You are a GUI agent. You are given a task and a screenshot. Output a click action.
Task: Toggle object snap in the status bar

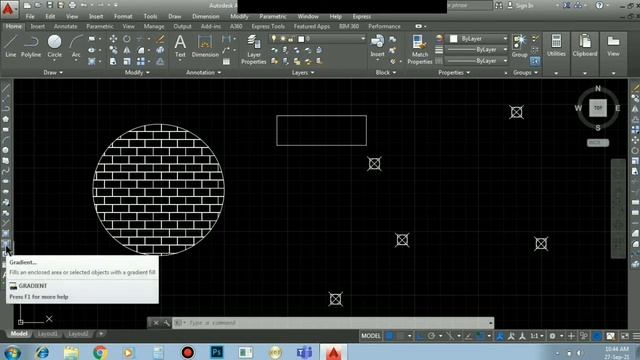pos(480,336)
